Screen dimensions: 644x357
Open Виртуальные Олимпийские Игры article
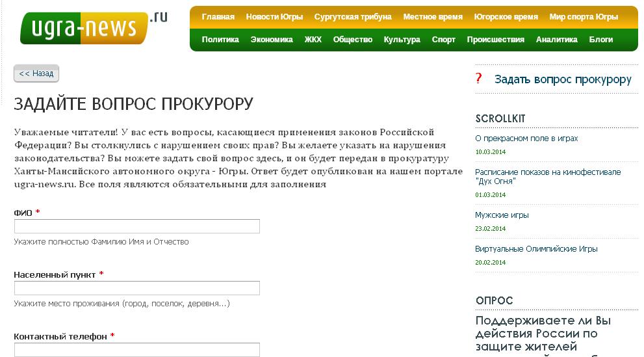tap(536, 249)
